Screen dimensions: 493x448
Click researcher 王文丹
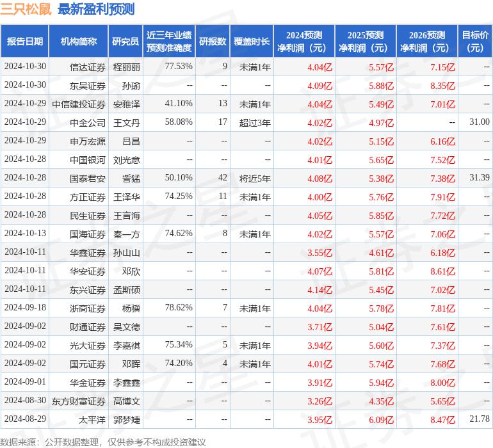(x=127, y=123)
